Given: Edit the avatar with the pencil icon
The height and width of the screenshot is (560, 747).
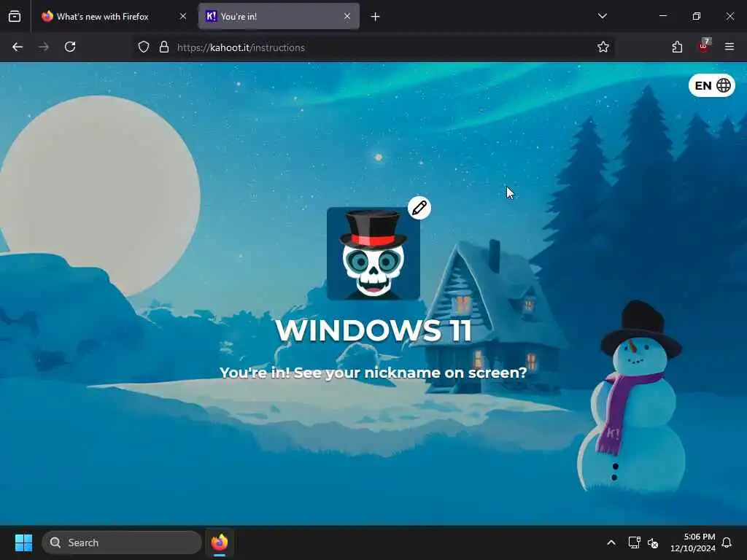Looking at the screenshot, I should click(419, 208).
